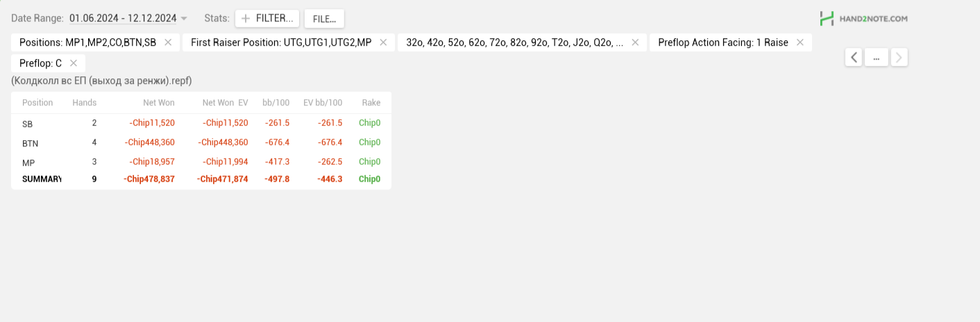Sort by Rake column header
Viewport: 980px width, 322px height.
pos(371,103)
